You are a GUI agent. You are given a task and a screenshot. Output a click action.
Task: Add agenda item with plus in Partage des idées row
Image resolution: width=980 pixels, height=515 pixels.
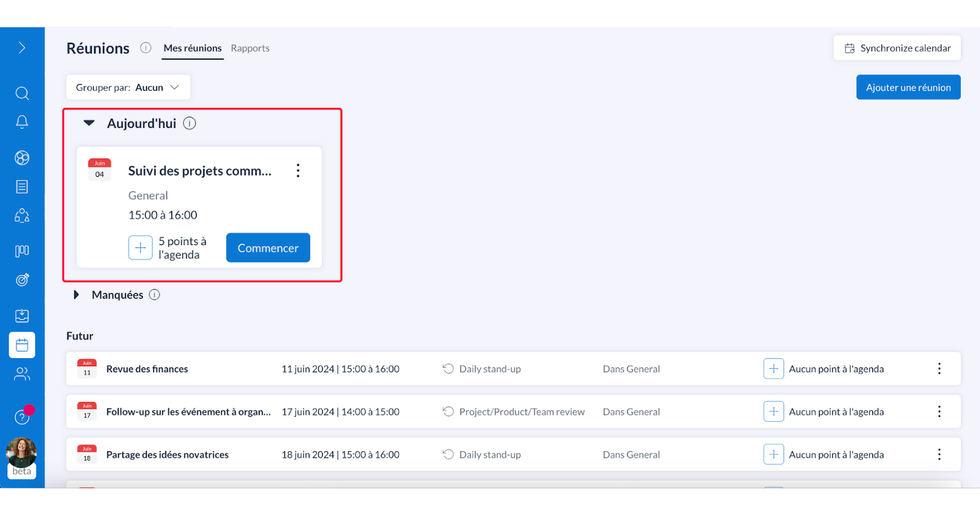(774, 454)
